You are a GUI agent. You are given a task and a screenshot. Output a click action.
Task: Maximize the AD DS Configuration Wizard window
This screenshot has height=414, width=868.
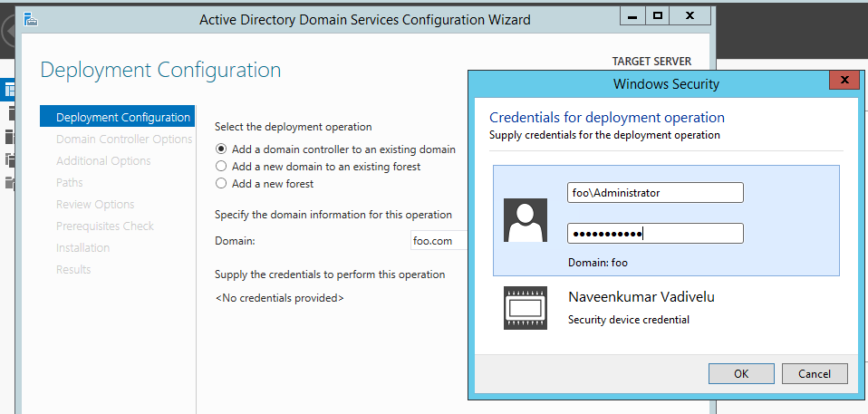(657, 16)
